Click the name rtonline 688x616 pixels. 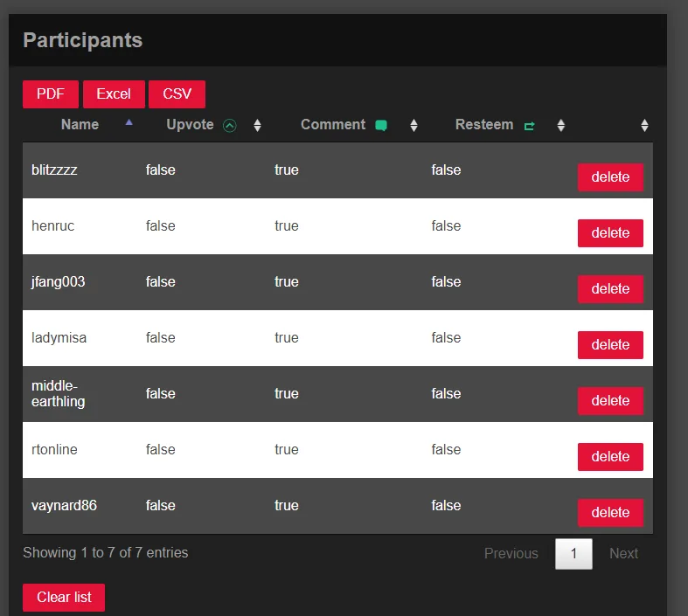(x=54, y=450)
